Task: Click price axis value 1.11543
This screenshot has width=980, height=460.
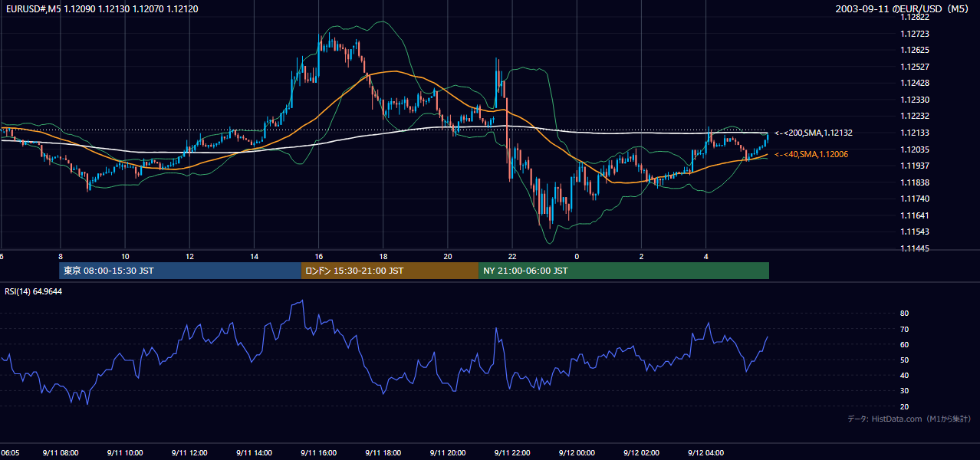Action: (915, 232)
